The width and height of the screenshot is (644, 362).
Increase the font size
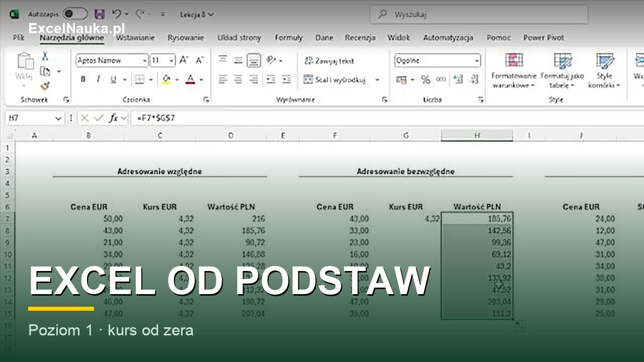[184, 60]
